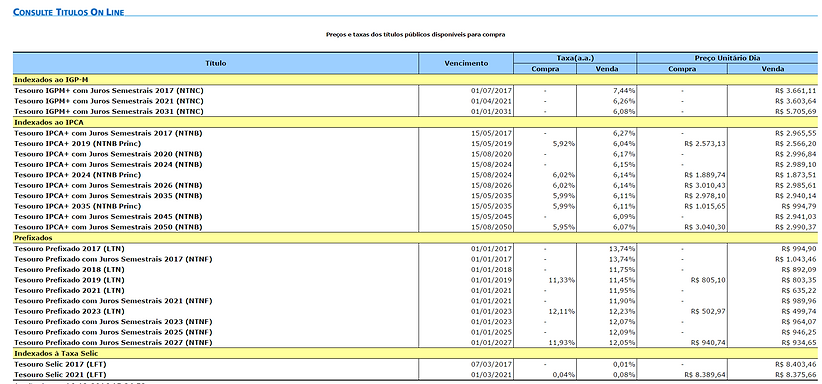Click "Tesouro IGPM+ com Juros Semestrais 2017 (NTNC)"
Image resolution: width=822 pixels, height=384 pixels.
pyautogui.click(x=109, y=90)
